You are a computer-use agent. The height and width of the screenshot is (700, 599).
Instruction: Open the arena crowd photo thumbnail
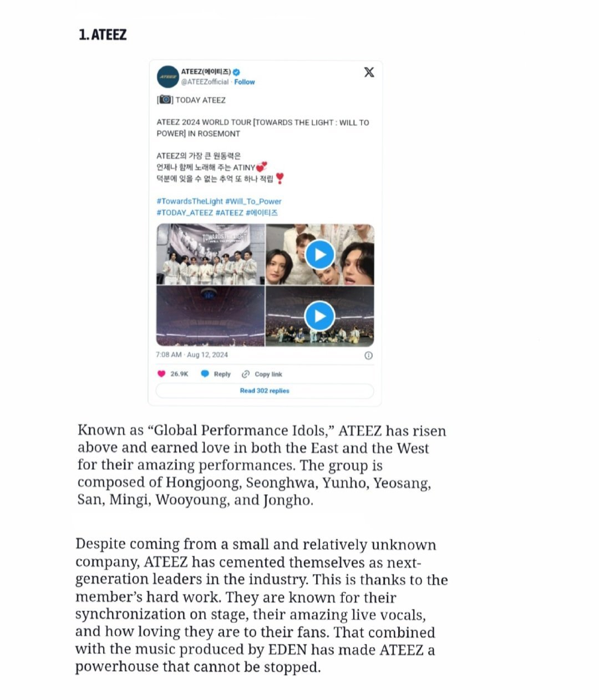click(211, 316)
